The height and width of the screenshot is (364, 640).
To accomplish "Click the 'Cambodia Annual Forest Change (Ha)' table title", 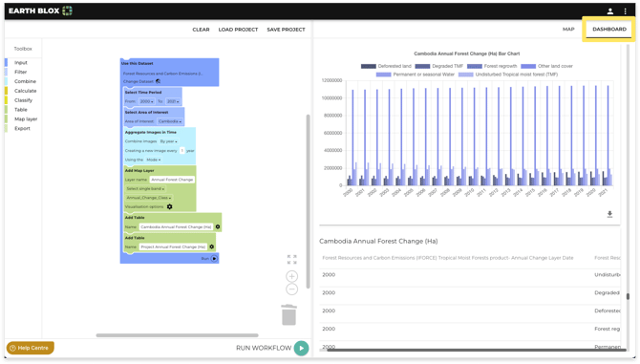I will click(378, 241).
